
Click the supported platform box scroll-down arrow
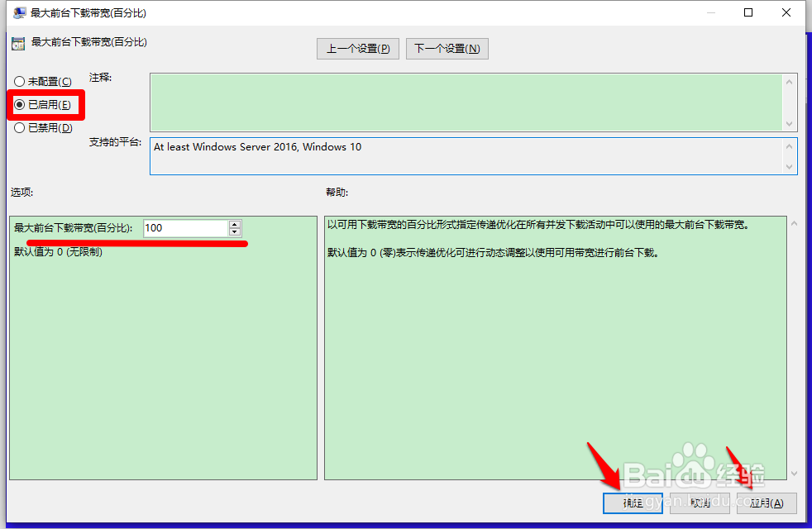point(789,167)
